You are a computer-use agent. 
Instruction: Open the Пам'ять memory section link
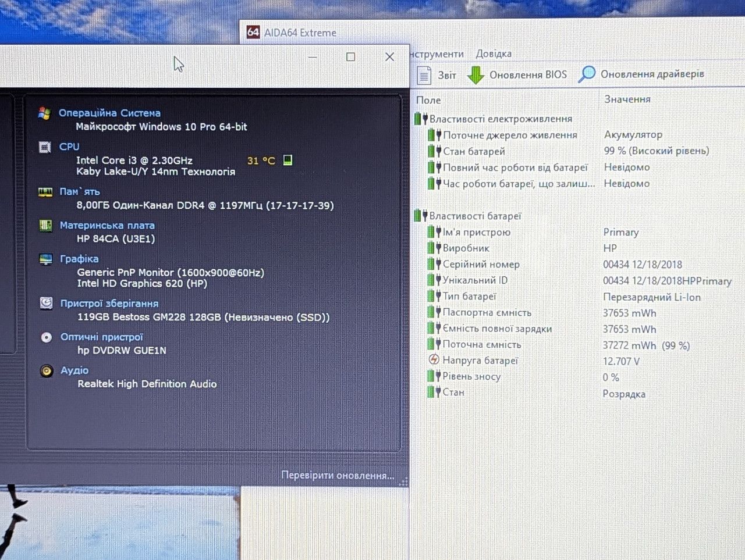(x=80, y=191)
